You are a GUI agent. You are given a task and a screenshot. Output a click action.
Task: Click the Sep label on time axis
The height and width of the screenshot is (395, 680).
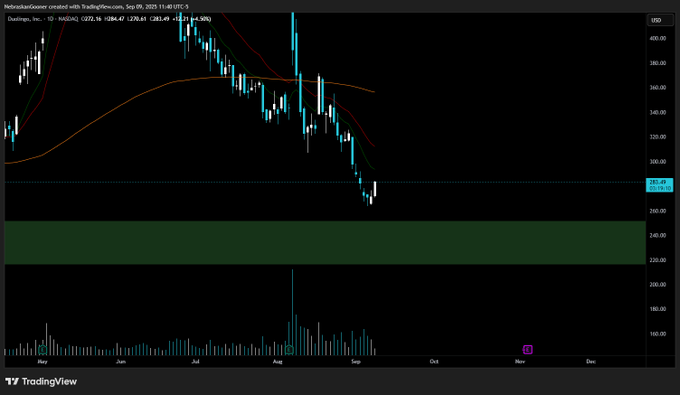[356, 361]
